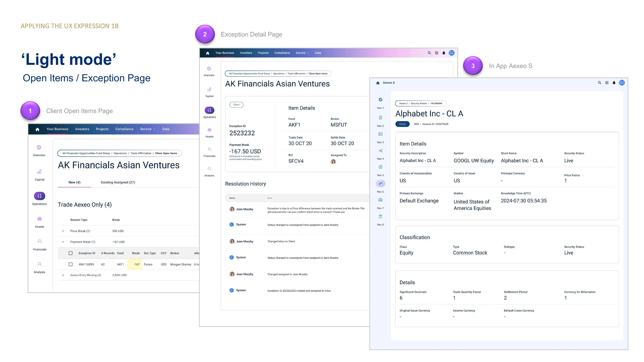Click Trade Affirmation breadcrumb on Client Open Items page
644x362 pixels.
pyautogui.click(x=141, y=153)
